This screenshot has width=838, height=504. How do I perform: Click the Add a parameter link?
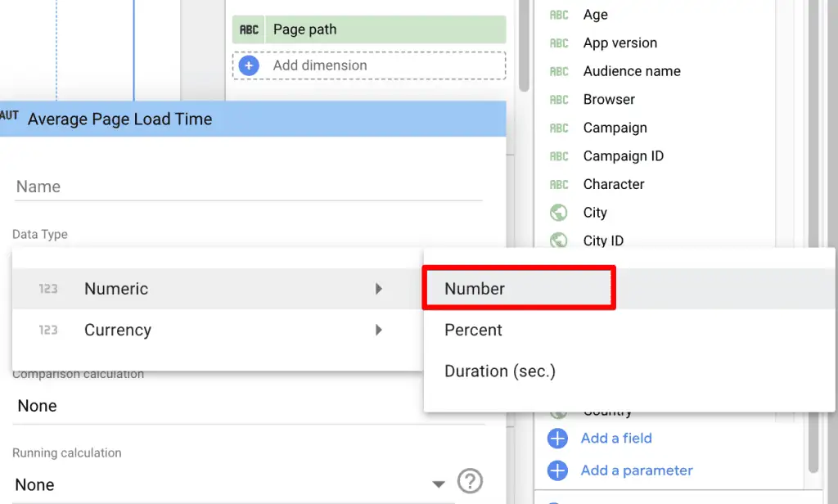[x=637, y=470]
